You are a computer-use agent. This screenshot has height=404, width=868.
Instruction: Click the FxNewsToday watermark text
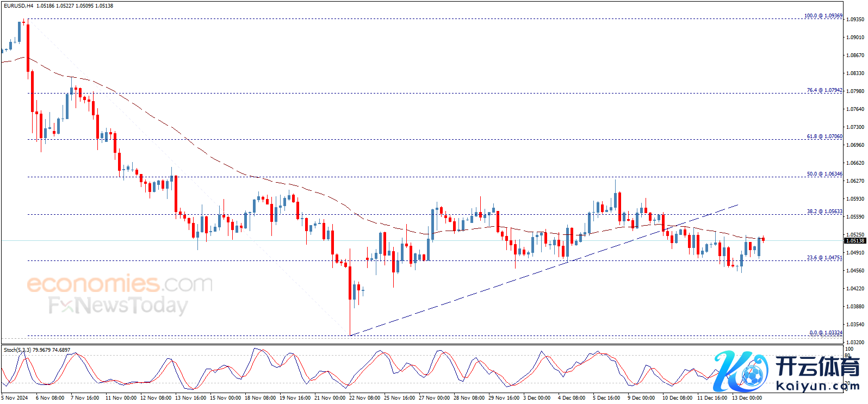pos(118,306)
